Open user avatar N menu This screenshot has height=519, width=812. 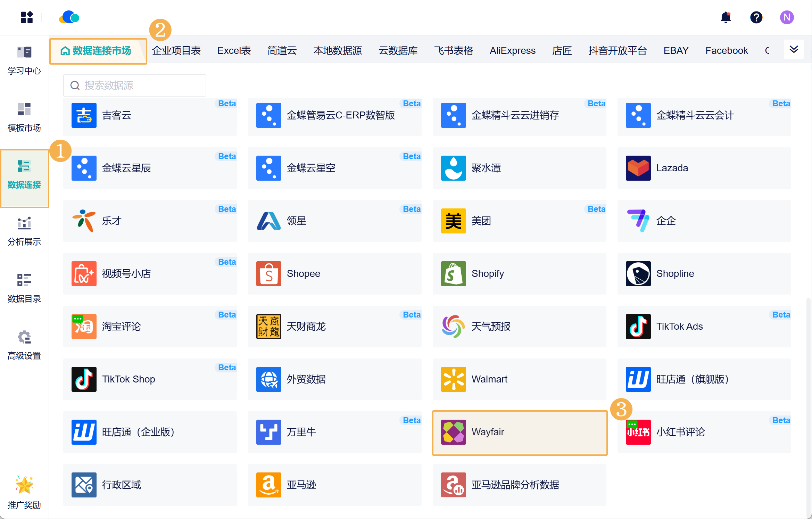click(x=787, y=17)
